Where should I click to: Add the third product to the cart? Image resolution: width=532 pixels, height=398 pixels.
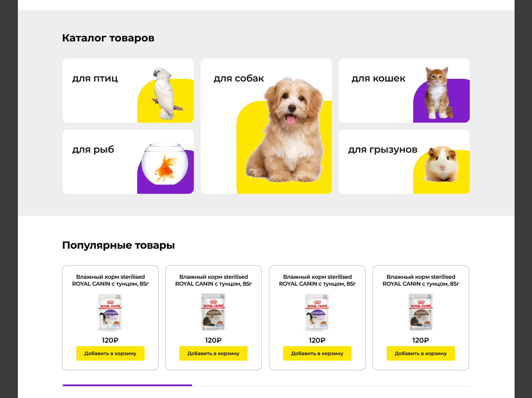(317, 353)
